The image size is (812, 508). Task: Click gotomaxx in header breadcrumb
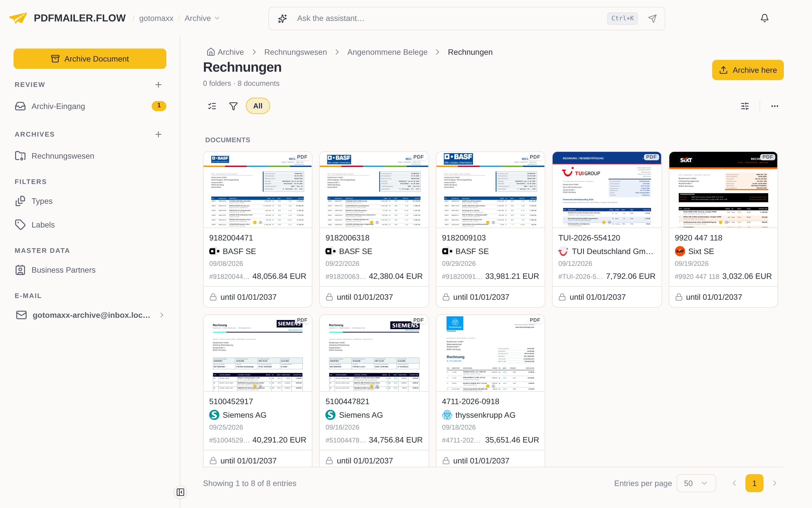click(156, 18)
